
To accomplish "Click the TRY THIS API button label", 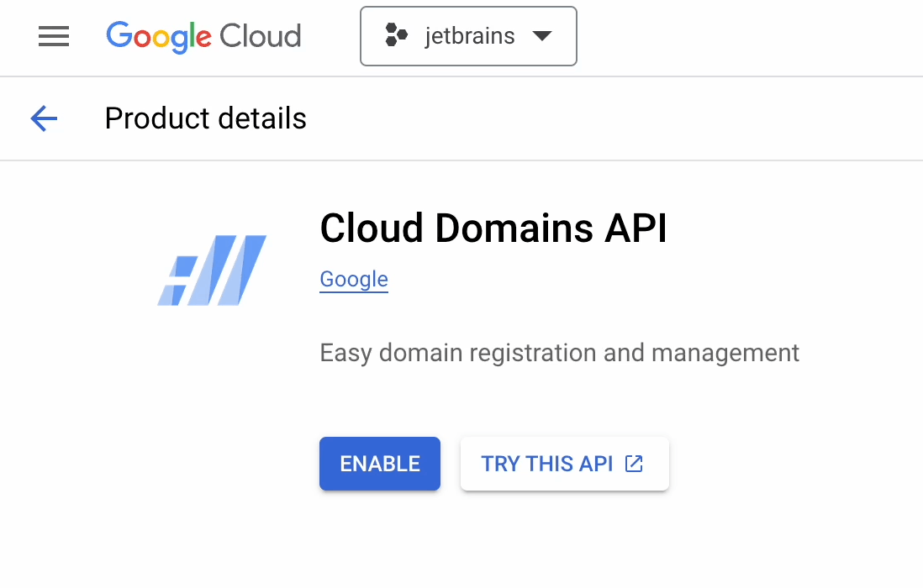I will [546, 464].
